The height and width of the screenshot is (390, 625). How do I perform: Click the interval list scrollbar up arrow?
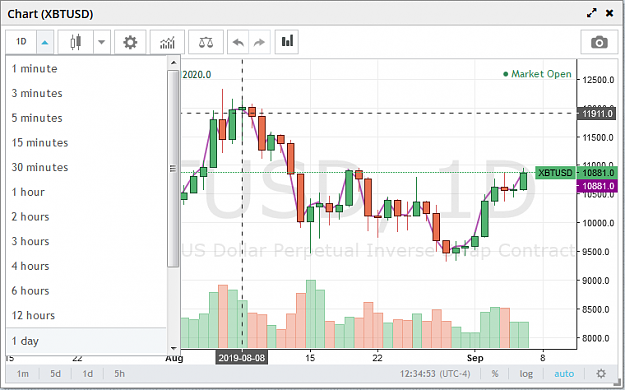(173, 63)
